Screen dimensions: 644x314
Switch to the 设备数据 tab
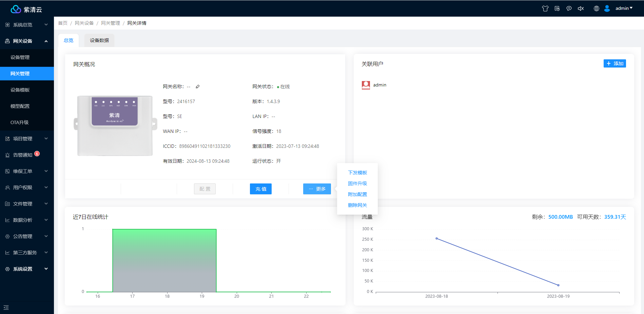(99, 40)
